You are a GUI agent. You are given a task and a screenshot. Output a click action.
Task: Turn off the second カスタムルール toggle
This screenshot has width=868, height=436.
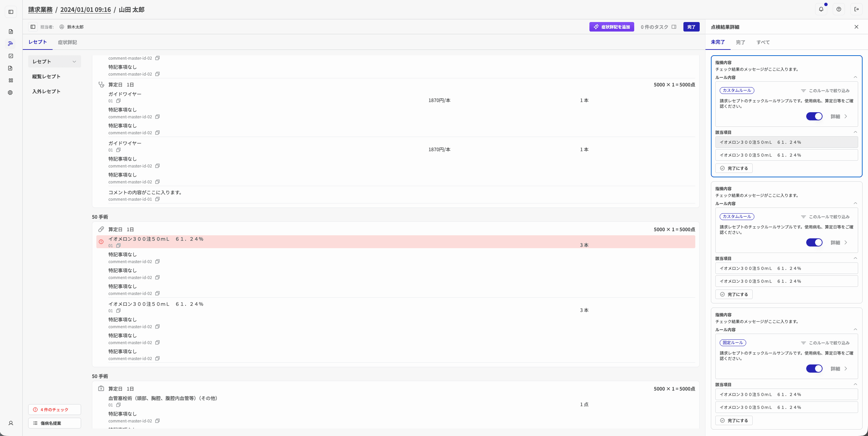point(814,242)
